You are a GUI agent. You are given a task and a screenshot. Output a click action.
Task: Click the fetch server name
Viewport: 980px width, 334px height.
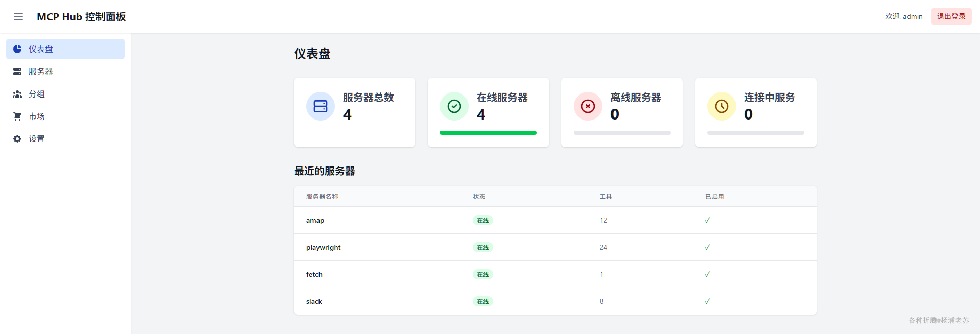coord(314,274)
